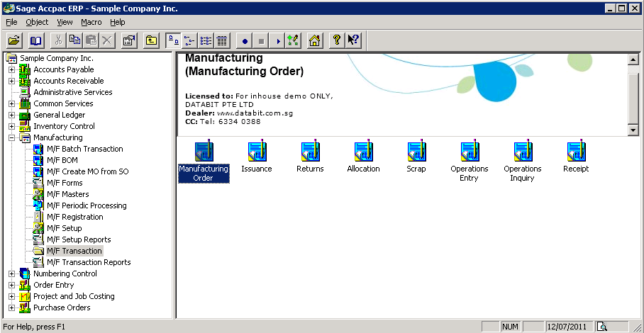Click the Open Company toolbar icon
Image resolution: width=644 pixels, height=333 pixels.
[14, 40]
